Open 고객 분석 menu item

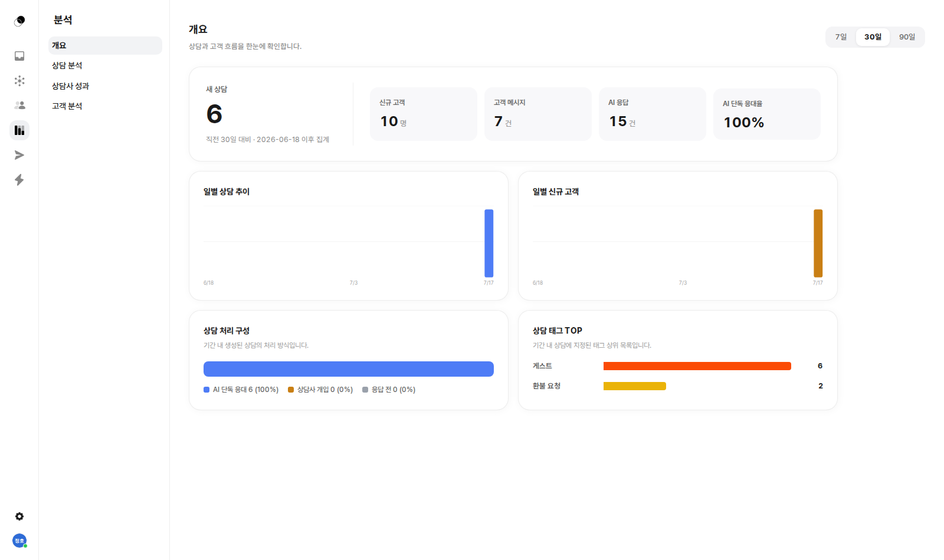105,106
